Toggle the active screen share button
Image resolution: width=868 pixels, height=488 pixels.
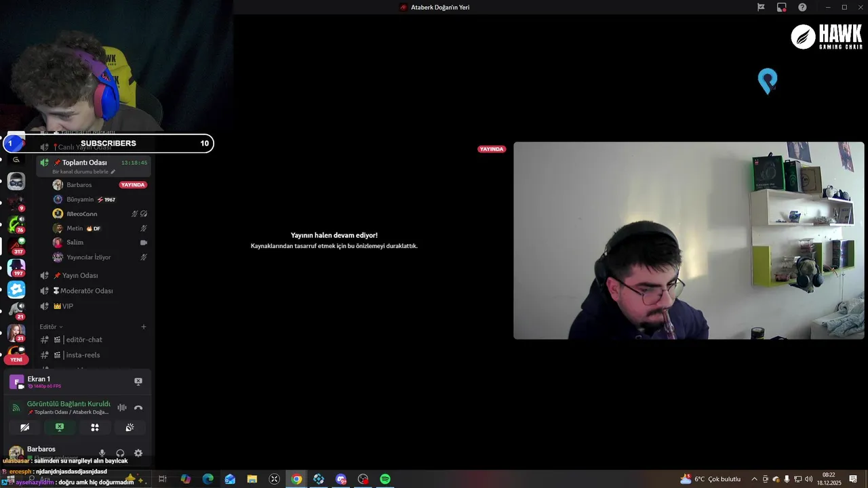[60, 428]
